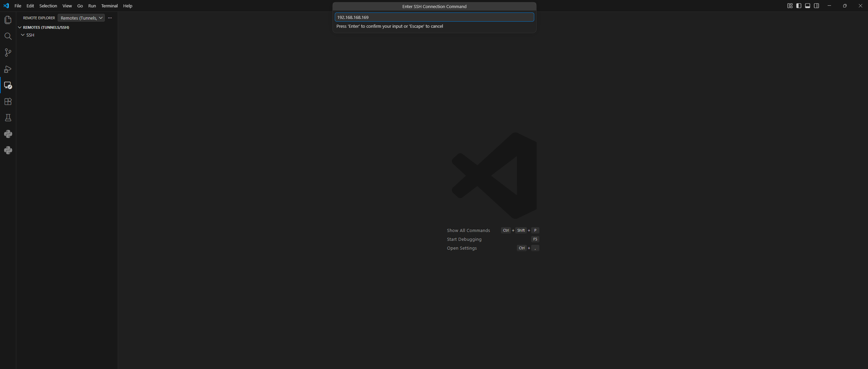Viewport: 868px width, 369px height.
Task: Click the F5 key hint
Action: (x=535, y=239)
